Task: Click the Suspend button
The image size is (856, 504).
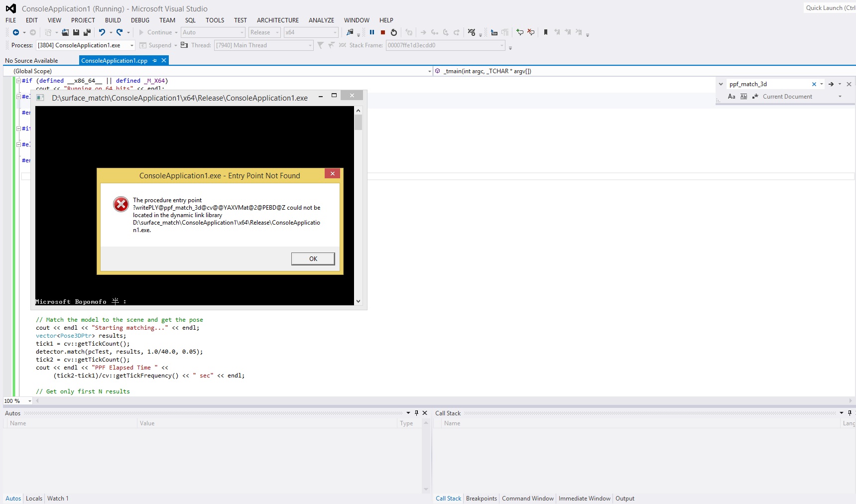Action: [155, 45]
